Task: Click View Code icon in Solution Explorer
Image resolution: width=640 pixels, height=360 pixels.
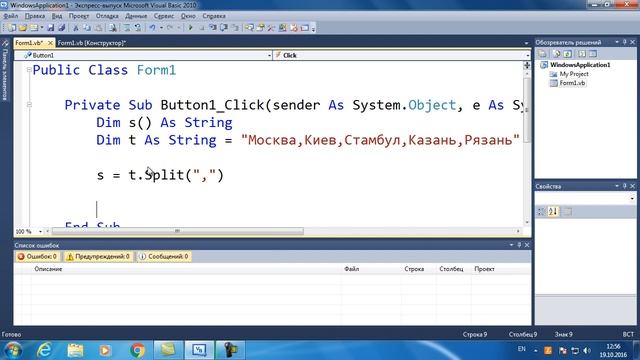Action: coord(582,54)
